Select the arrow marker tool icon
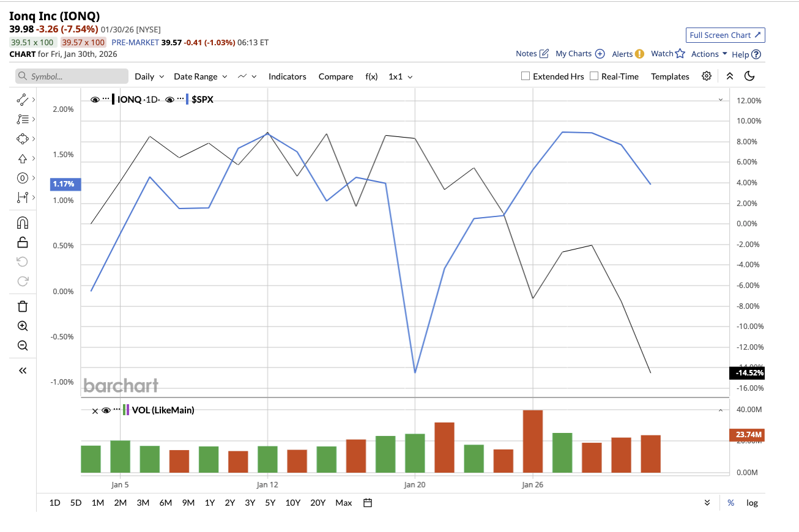Image resolution: width=799 pixels, height=532 pixels. [23, 158]
